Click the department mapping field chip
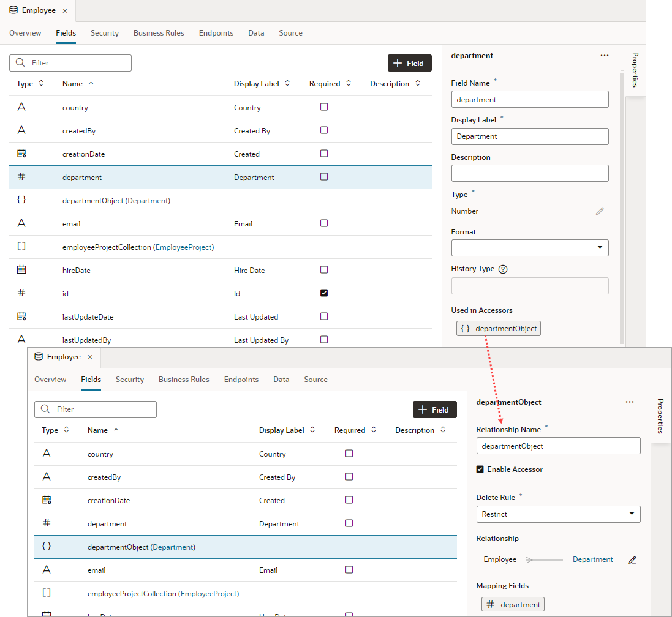The height and width of the screenshot is (617, 672). pos(513,605)
